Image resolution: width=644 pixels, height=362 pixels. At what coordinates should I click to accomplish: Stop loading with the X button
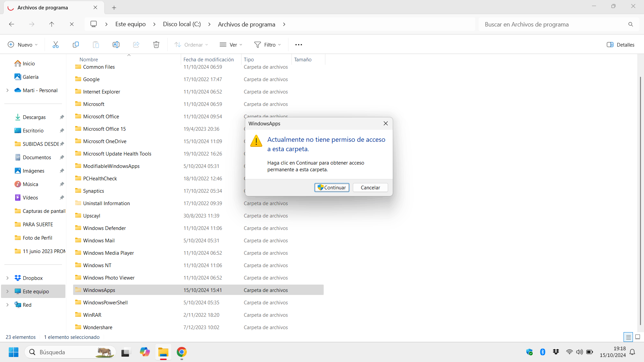pyautogui.click(x=72, y=24)
